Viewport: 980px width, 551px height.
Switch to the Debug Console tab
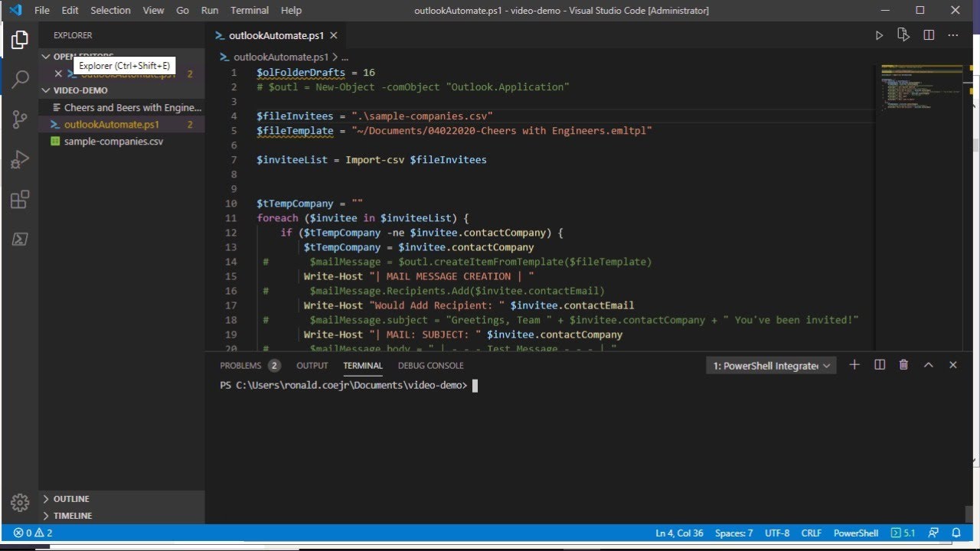(431, 366)
